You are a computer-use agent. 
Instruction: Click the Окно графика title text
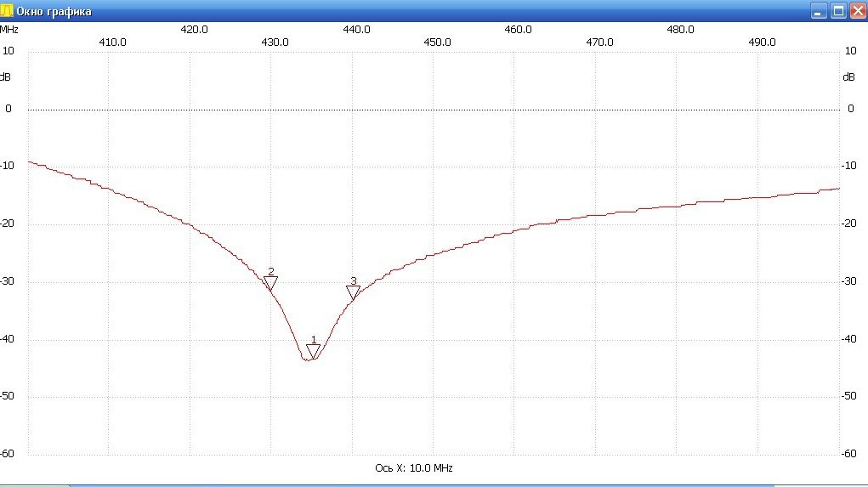tap(54, 11)
